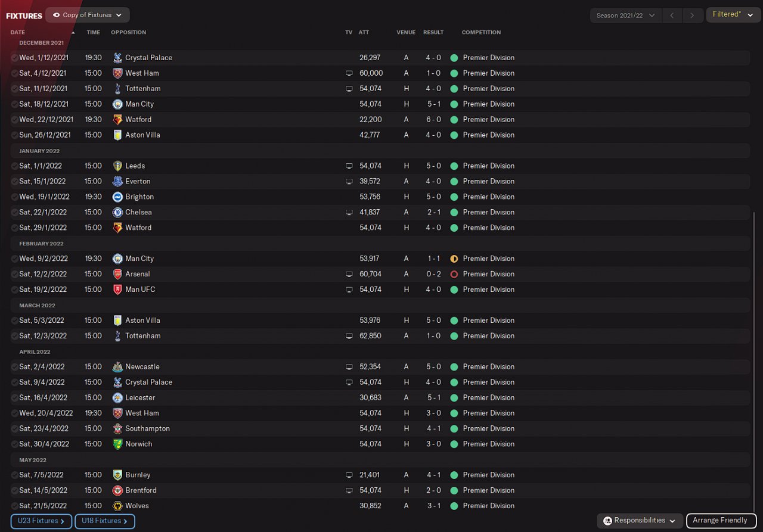763x532 pixels.
Task: Click the 2 - 1 result against Chelsea
Action: [433, 213]
